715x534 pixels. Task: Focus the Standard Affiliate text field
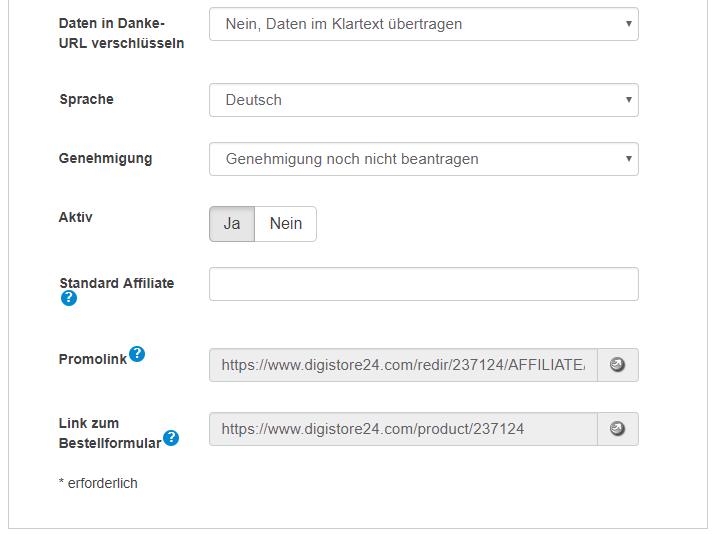click(423, 284)
